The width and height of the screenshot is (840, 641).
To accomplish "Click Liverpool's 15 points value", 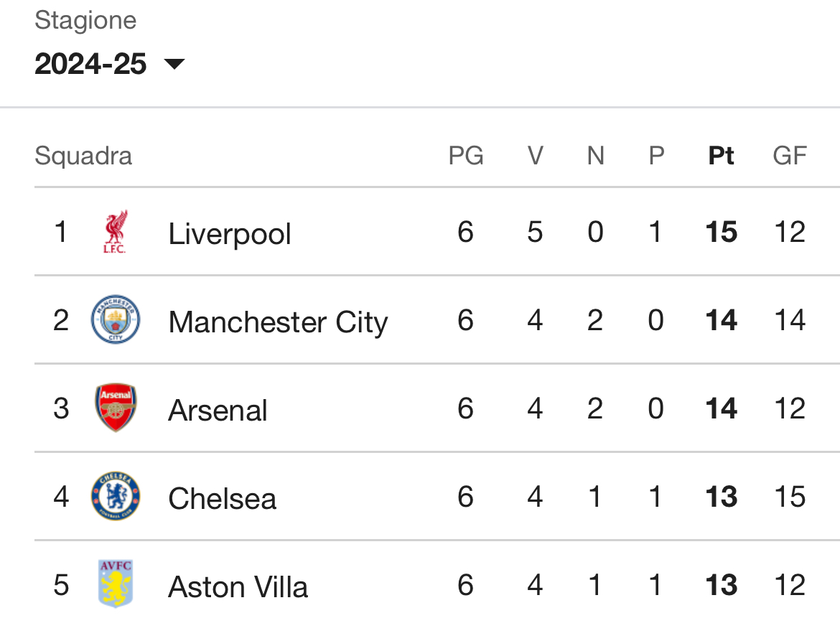I will point(721,232).
